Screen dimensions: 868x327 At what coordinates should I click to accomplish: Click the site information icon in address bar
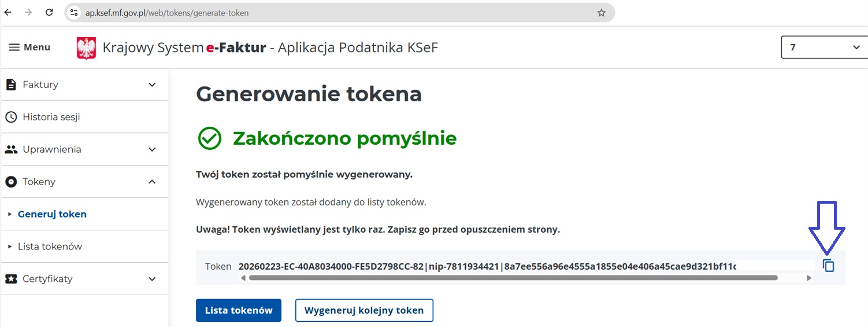coord(73,13)
